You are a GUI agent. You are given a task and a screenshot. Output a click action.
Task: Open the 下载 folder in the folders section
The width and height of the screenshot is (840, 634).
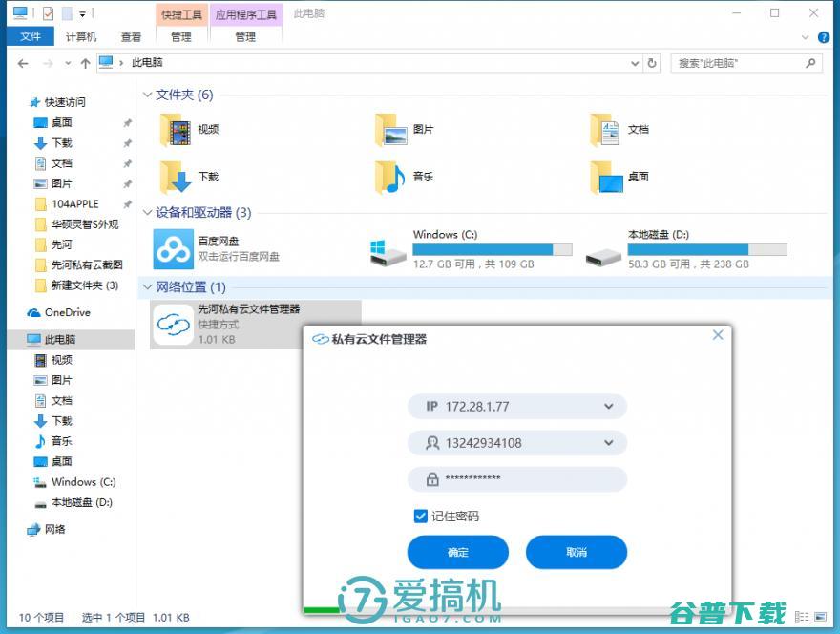pyautogui.click(x=189, y=177)
